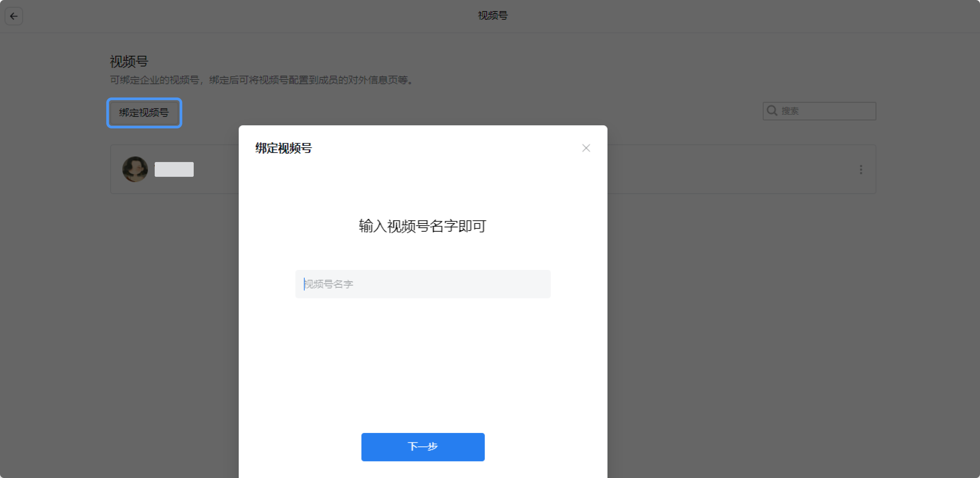
Task: Click the back arrow in top bar
Action: pyautogui.click(x=14, y=16)
